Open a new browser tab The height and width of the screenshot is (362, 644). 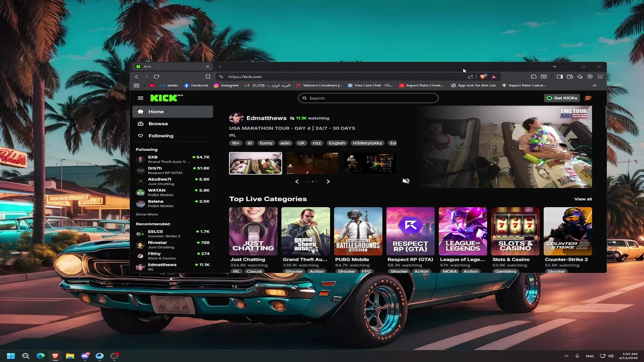(220, 66)
